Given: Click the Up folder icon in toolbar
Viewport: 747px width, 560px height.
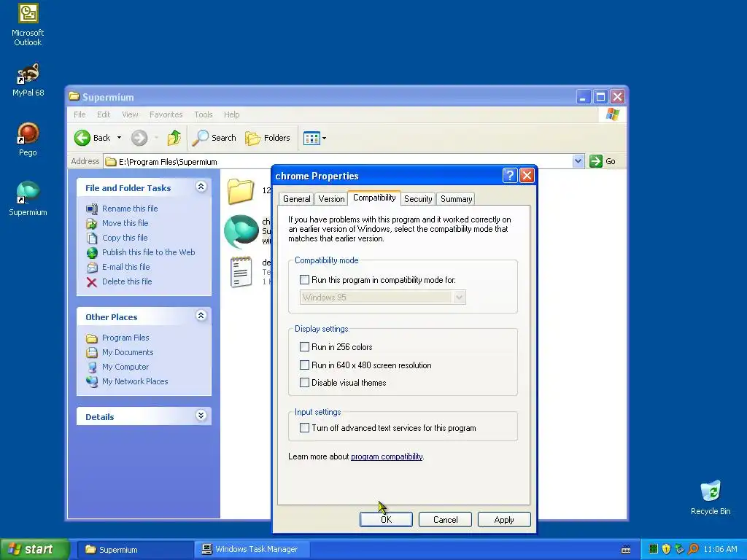Looking at the screenshot, I should [174, 138].
